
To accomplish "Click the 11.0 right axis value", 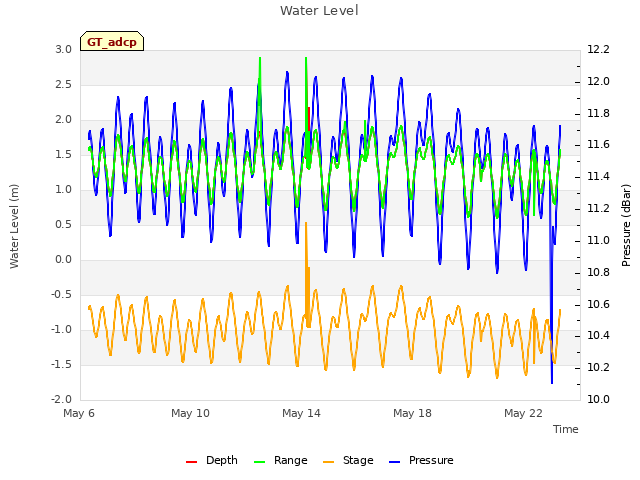I will (x=598, y=240).
